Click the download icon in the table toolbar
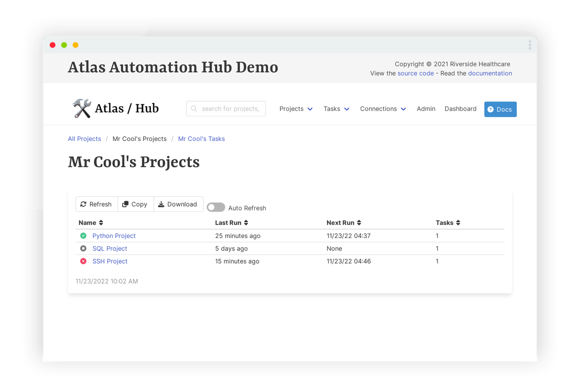Screen dimensions: 580x392 point(160,204)
